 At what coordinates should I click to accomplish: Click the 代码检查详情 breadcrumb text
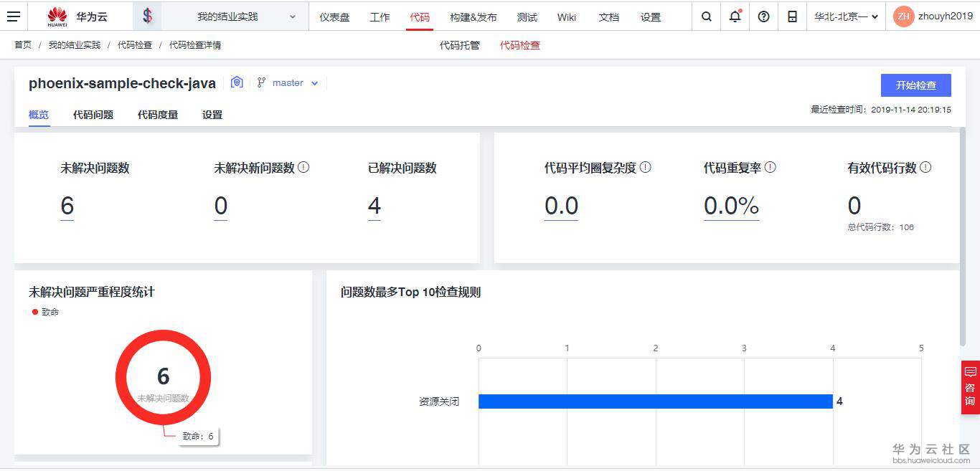[195, 45]
